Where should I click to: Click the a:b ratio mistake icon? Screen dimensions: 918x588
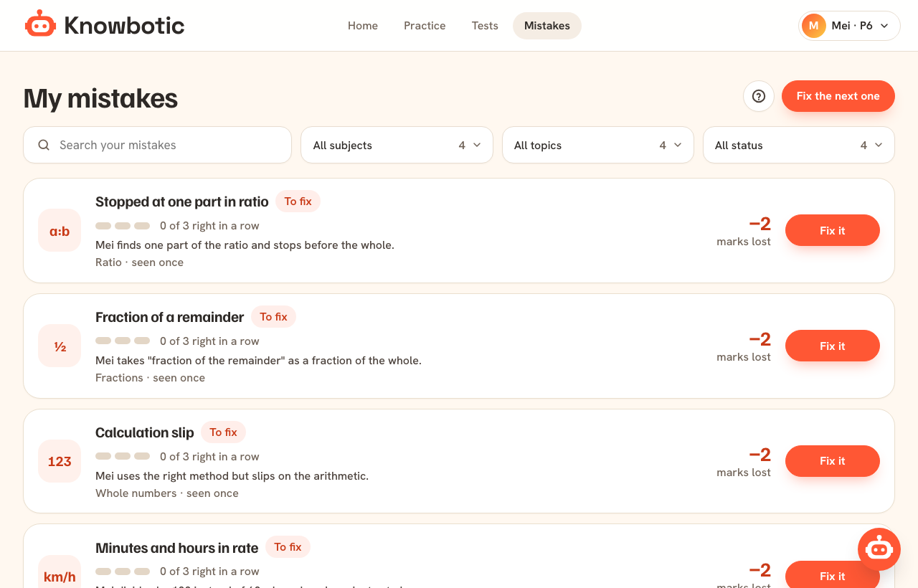(x=60, y=231)
